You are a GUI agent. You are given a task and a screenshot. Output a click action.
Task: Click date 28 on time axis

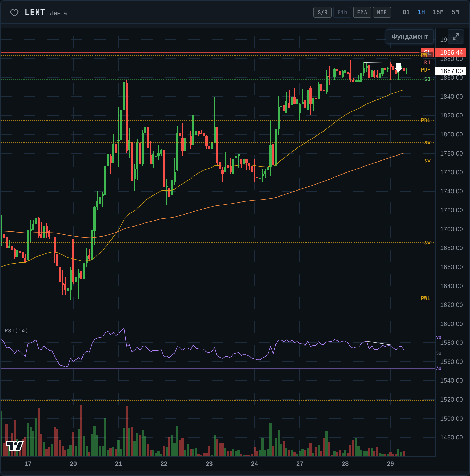pyautogui.click(x=345, y=464)
